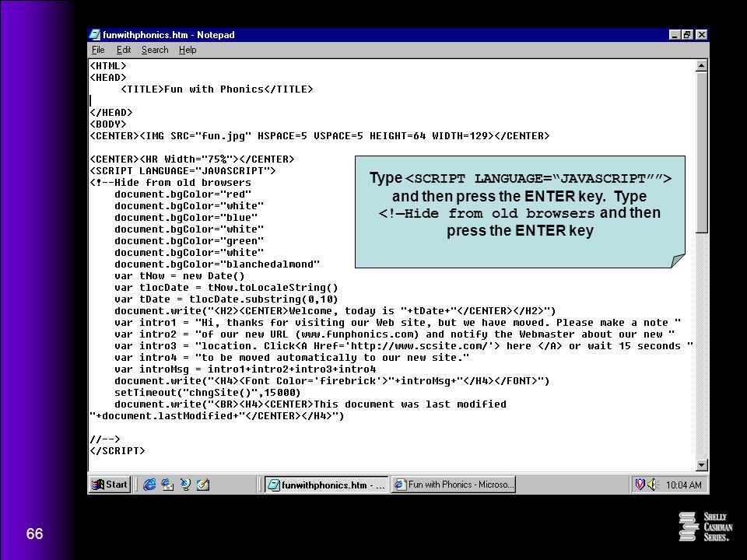This screenshot has height=560, width=747.
Task: Click the 'var intro4' line
Action: [x=292, y=358]
